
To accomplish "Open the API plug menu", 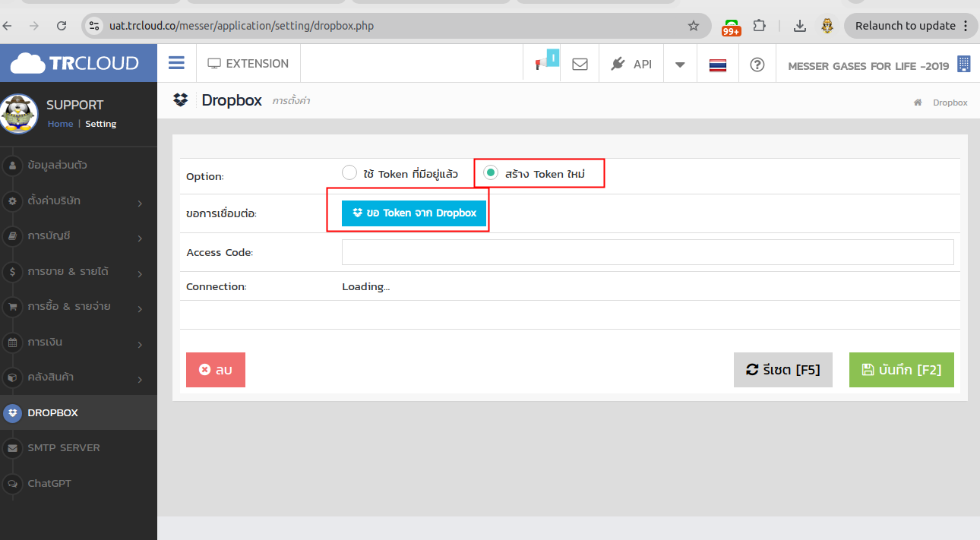I will [631, 64].
